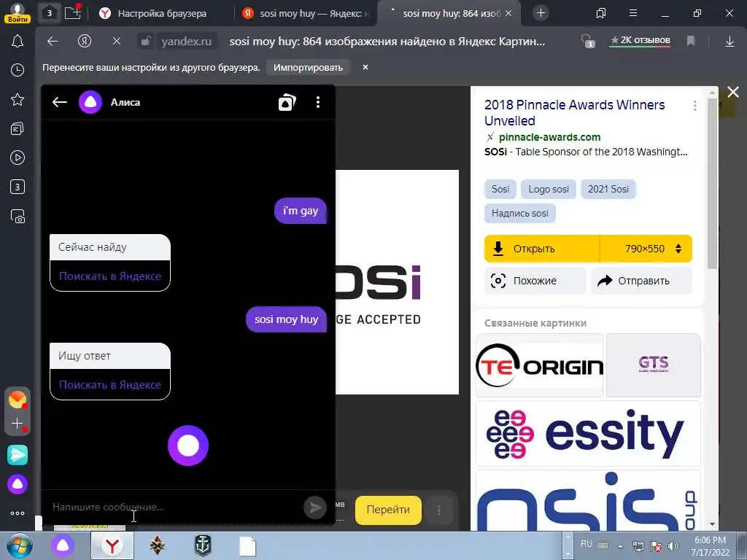Image resolution: width=747 pixels, height=560 pixels.
Task: Select the 2021 Sosi tag chip
Action: [608, 189]
